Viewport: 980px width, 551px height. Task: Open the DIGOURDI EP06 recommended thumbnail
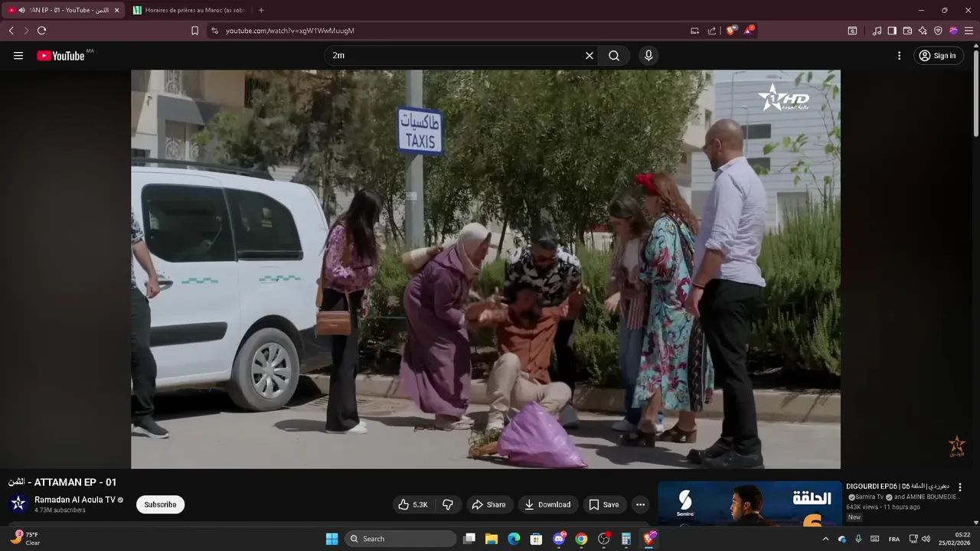tap(749, 504)
